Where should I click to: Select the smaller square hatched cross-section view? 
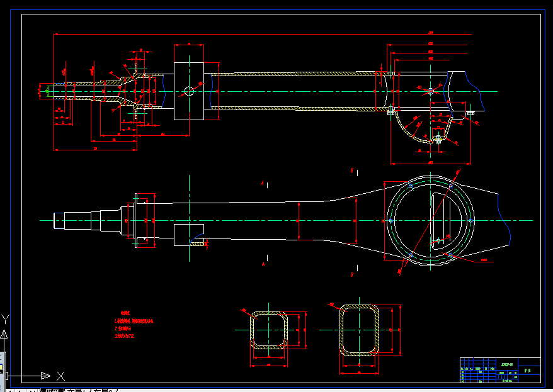click(269, 330)
